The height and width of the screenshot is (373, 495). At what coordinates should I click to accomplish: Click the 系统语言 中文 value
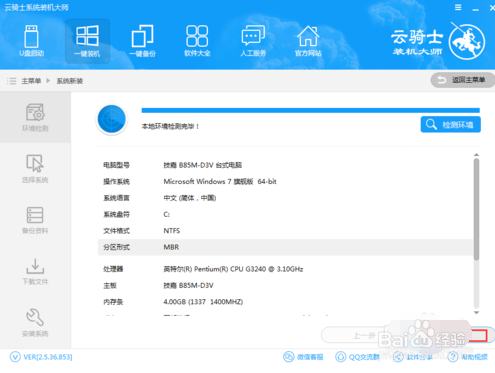[x=190, y=198]
